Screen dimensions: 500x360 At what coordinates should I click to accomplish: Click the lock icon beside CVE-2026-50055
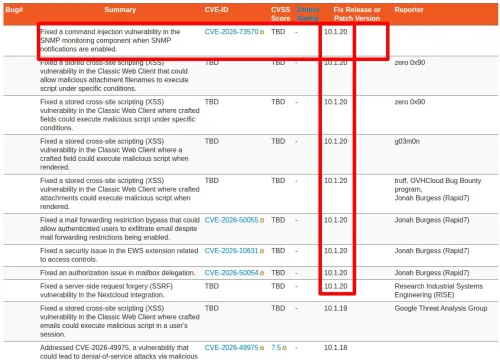[262, 221]
